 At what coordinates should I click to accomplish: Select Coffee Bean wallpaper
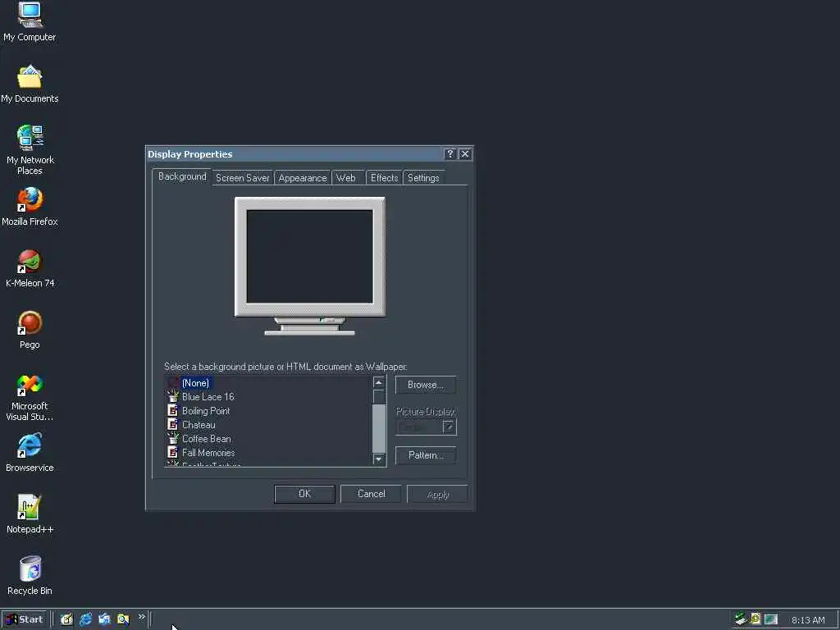tap(206, 439)
